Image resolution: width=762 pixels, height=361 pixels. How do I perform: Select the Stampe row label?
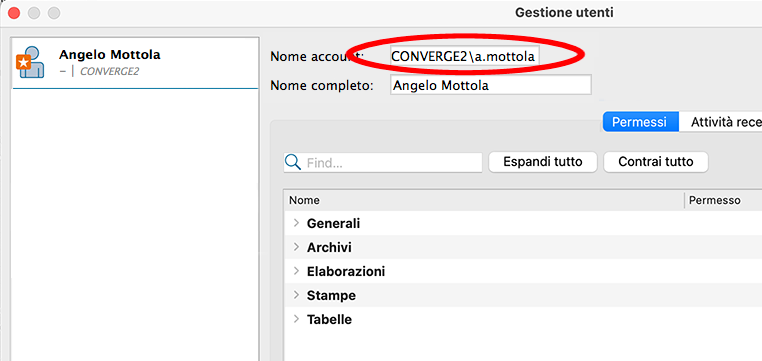coord(331,295)
